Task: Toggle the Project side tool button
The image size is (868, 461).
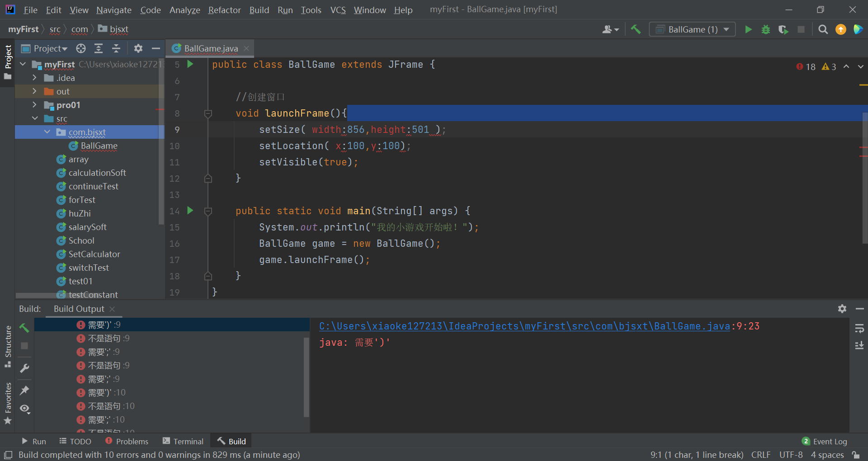Action: tap(8, 62)
